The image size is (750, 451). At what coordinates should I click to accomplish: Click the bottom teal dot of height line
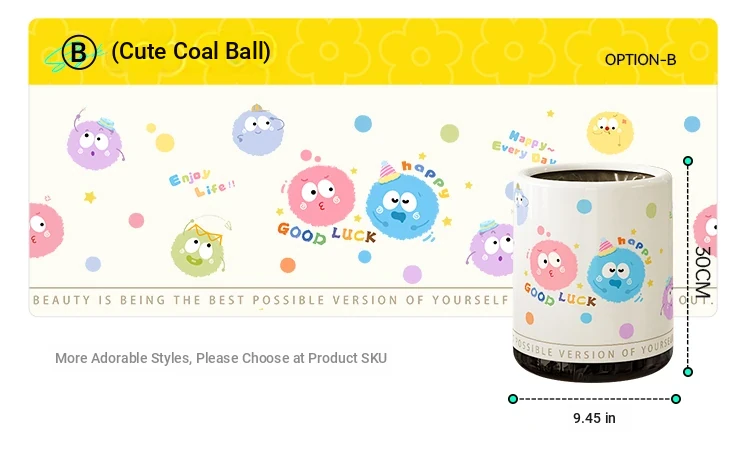[x=688, y=372]
